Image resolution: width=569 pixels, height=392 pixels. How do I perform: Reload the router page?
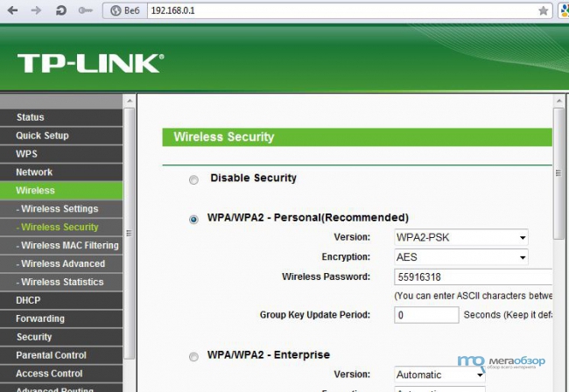60,10
